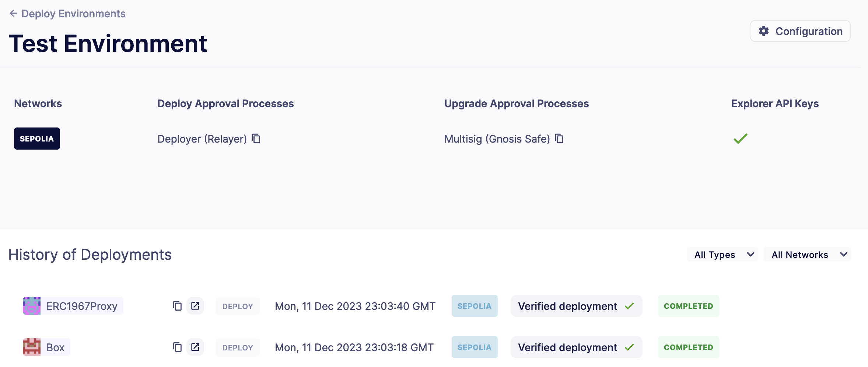This screenshot has width=868, height=367.
Task: Click the Explorer API Keys green checkmark
Action: (x=740, y=139)
